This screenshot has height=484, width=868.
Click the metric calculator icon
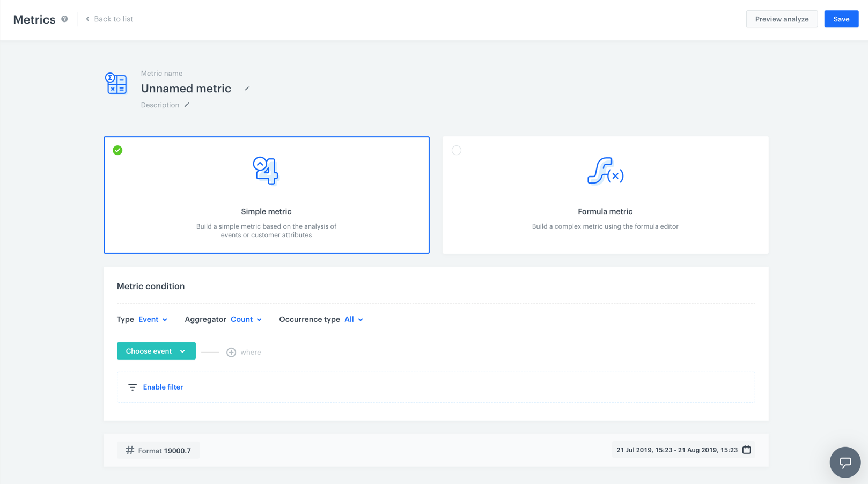(x=116, y=84)
